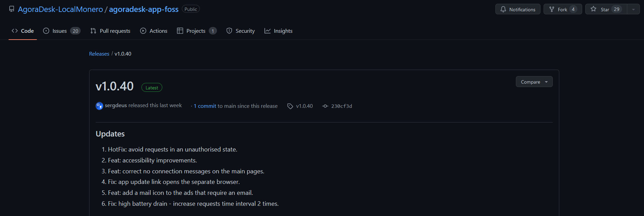This screenshot has width=644, height=216.
Task: Open the Compare dropdown
Action: click(x=534, y=82)
